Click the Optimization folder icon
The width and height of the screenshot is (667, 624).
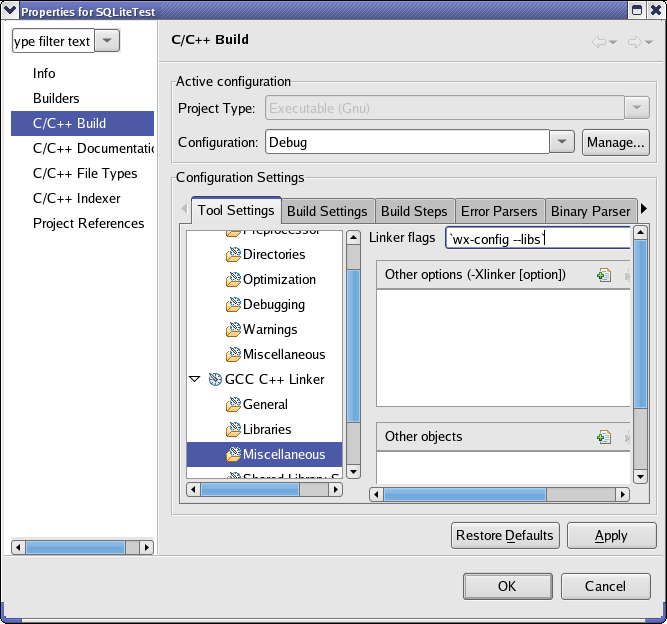(x=233, y=279)
